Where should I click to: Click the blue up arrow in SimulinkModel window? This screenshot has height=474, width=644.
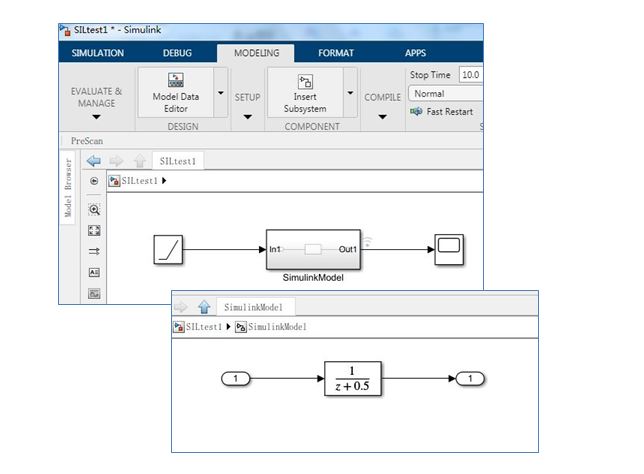pos(204,306)
